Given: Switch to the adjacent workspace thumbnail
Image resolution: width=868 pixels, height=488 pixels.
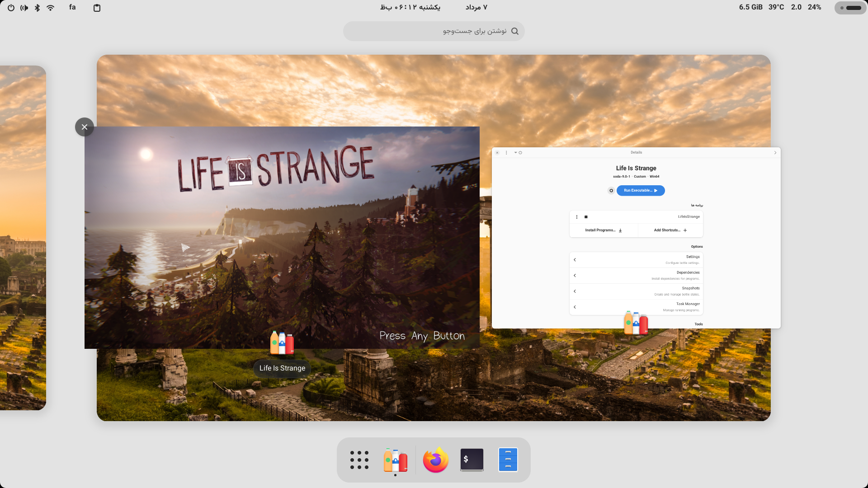Looking at the screenshot, I should pyautogui.click(x=23, y=238).
